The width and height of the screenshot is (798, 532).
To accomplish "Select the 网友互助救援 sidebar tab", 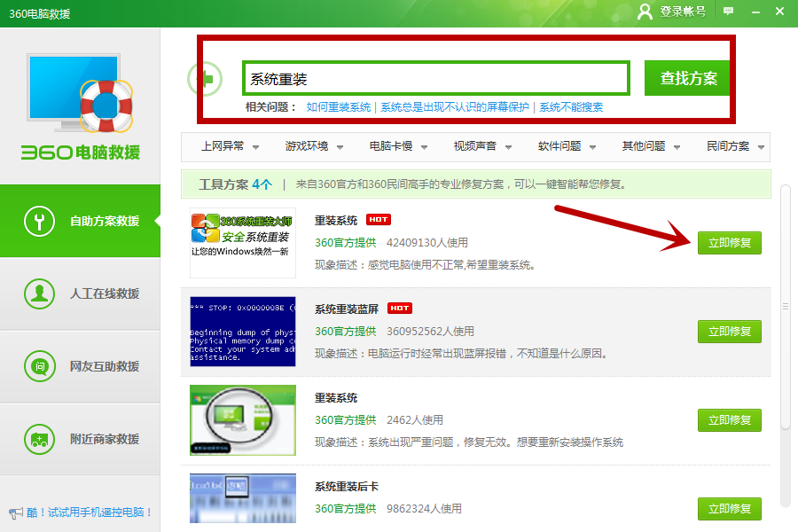I will [80, 366].
